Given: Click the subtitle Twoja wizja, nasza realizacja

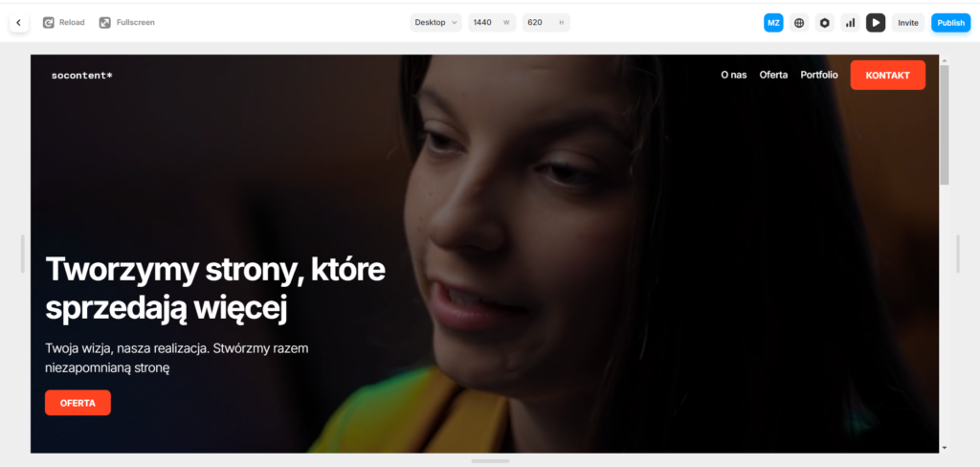Looking at the screenshot, I should pyautogui.click(x=127, y=348).
